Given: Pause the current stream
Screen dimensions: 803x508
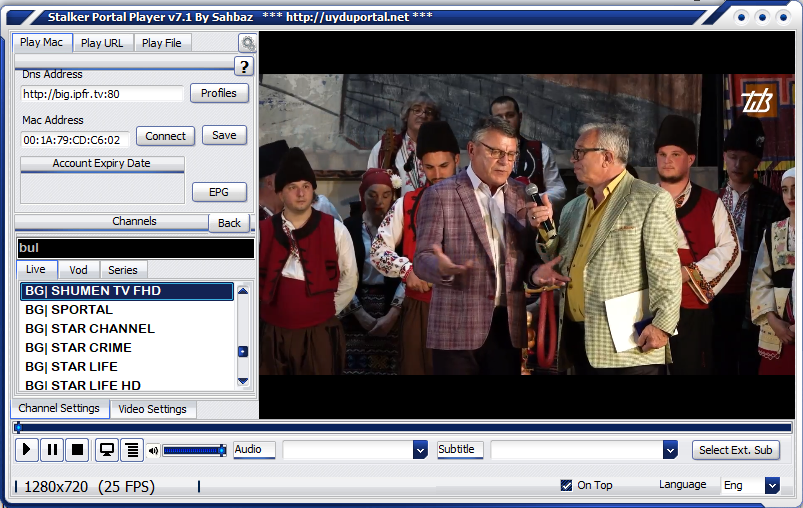Looking at the screenshot, I should (x=52, y=450).
